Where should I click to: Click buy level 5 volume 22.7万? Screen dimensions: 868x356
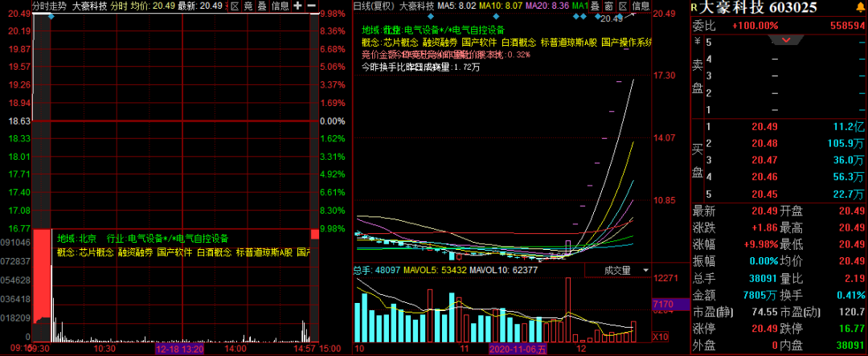tap(850, 194)
